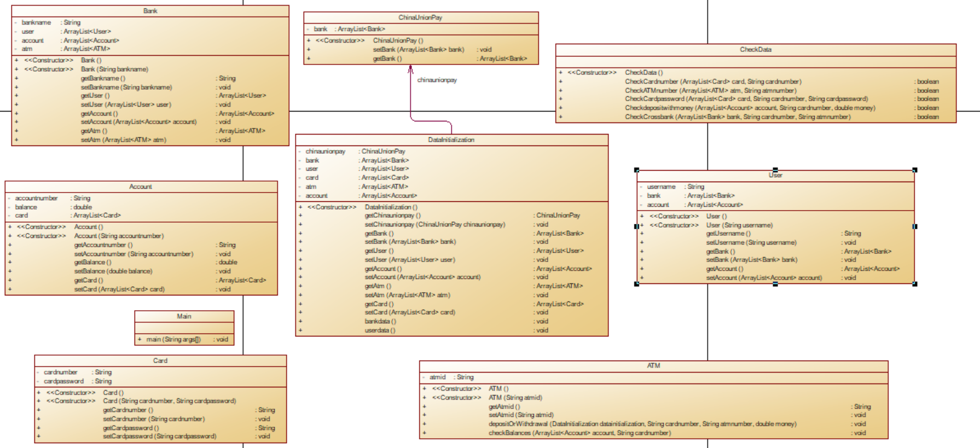The height and width of the screenshot is (448, 980).
Task: Click the card attribute in DataInitialization
Action: tap(312, 177)
